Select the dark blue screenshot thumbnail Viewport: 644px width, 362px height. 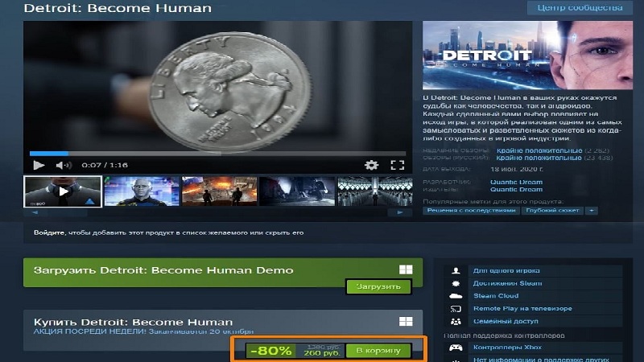click(x=297, y=191)
